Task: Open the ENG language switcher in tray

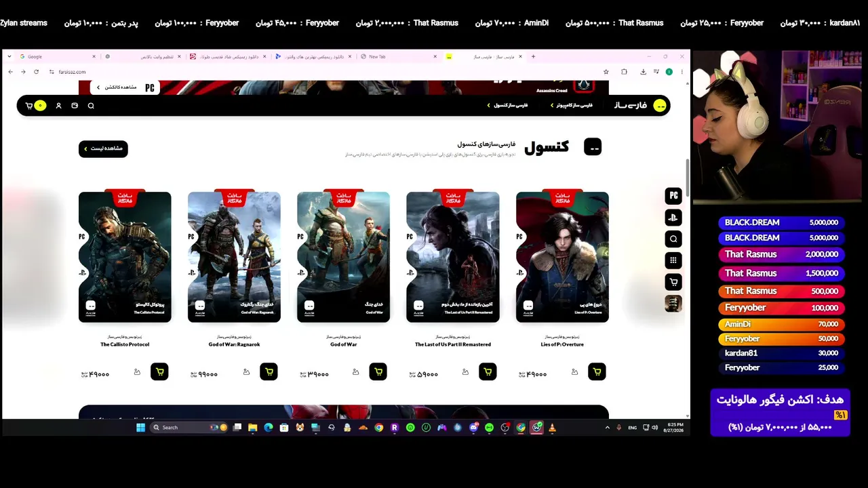Action: (x=632, y=428)
